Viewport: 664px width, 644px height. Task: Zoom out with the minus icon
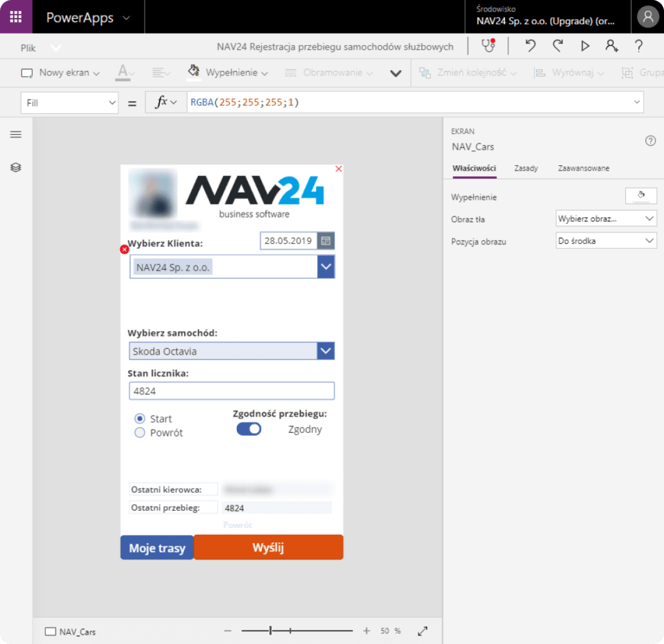[228, 631]
